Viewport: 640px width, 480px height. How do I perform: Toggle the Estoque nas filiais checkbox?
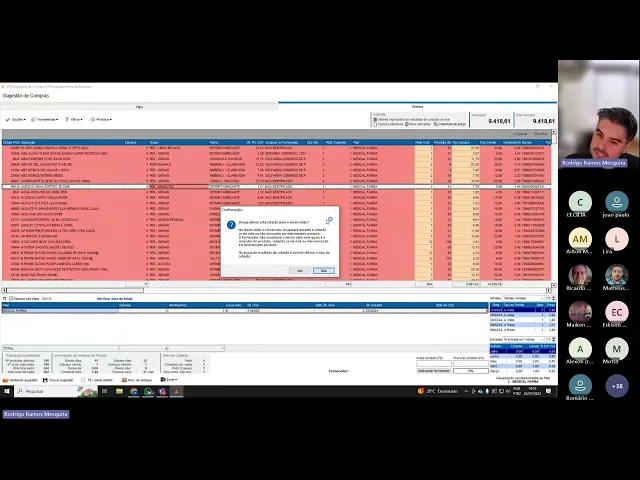click(11, 299)
